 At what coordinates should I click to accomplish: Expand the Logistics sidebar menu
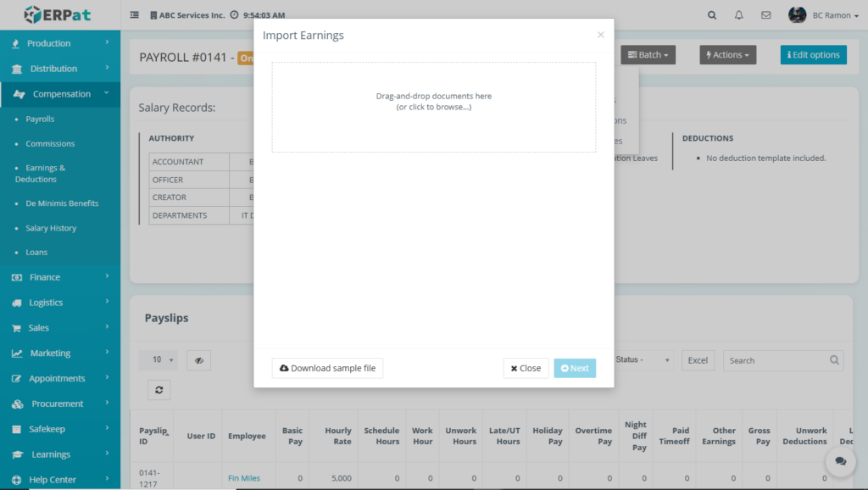point(60,303)
